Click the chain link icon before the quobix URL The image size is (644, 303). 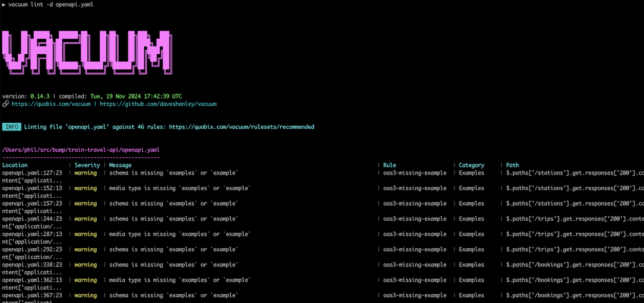coord(5,104)
